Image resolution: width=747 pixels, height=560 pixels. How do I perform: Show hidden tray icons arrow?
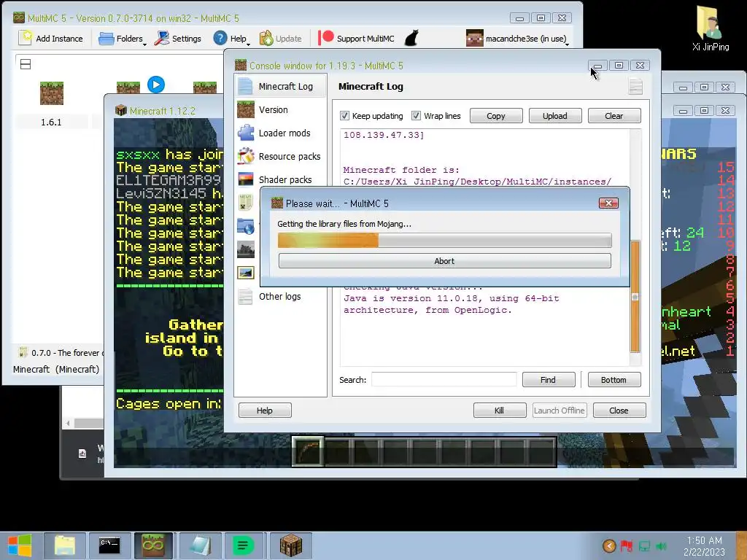[609, 545]
